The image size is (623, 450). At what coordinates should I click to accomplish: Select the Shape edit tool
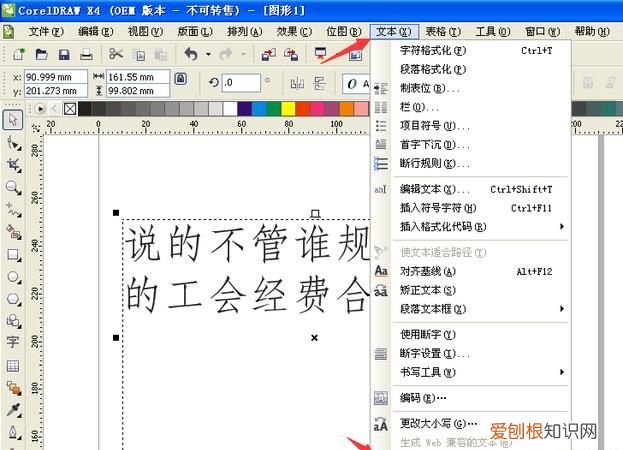[14, 143]
